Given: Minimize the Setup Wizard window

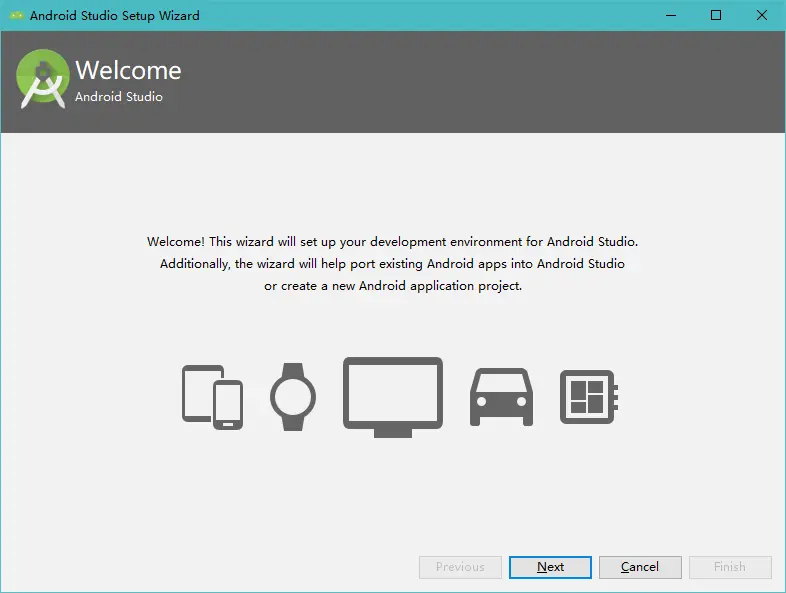Looking at the screenshot, I should coord(671,16).
